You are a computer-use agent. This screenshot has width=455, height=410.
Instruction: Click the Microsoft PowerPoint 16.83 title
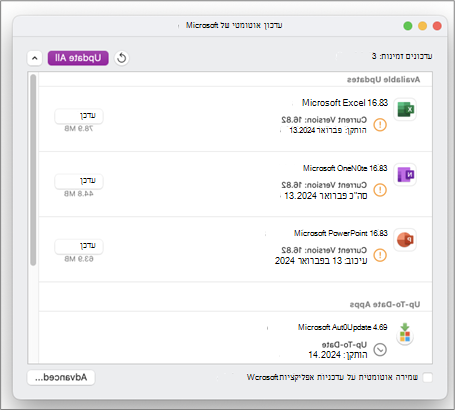click(341, 233)
